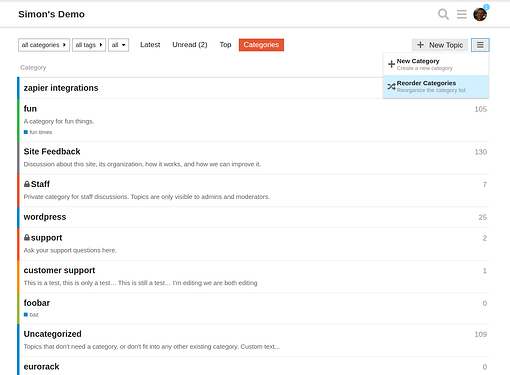Click topic count 105 for fun
510x375 pixels.
(x=480, y=109)
